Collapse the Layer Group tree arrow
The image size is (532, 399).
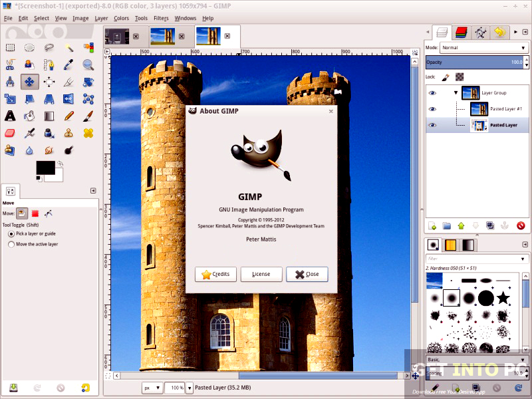tap(456, 92)
